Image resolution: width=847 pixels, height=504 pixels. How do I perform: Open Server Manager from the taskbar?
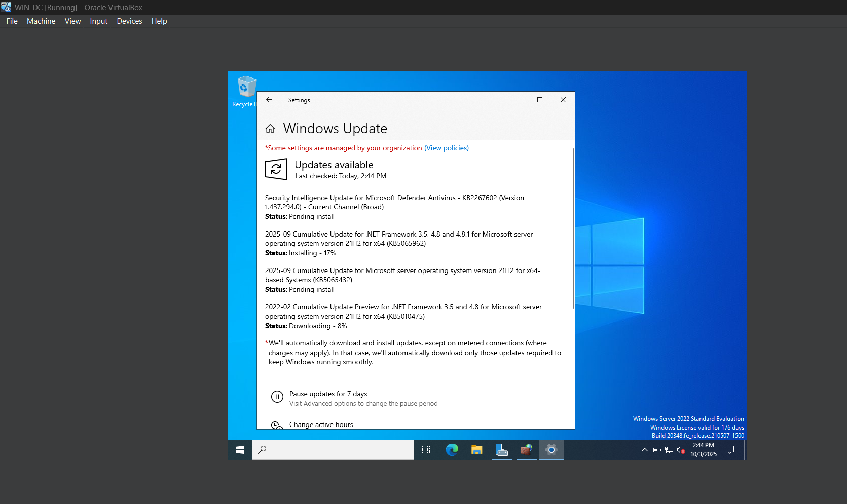pos(501,450)
